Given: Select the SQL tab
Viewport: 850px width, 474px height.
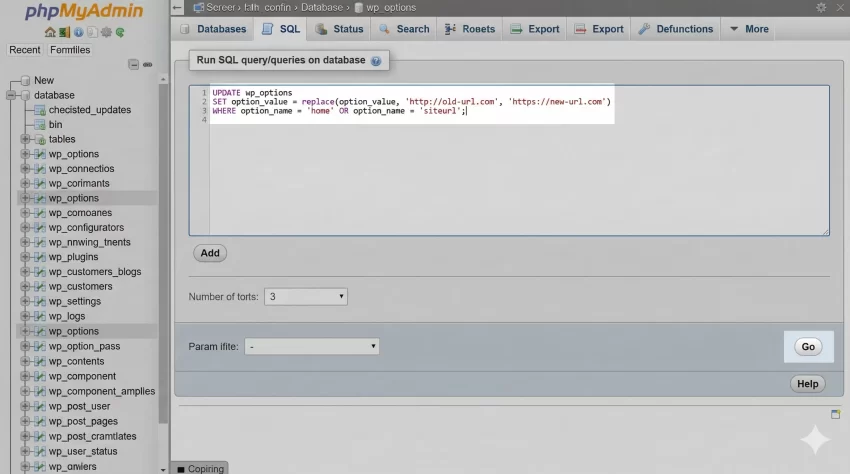Looking at the screenshot, I should tap(280, 29).
